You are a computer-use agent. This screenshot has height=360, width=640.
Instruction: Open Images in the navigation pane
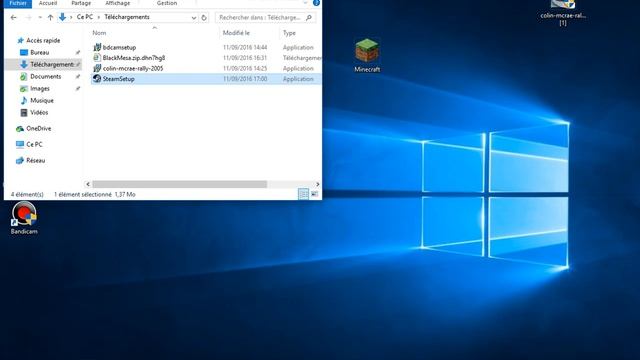click(x=40, y=88)
